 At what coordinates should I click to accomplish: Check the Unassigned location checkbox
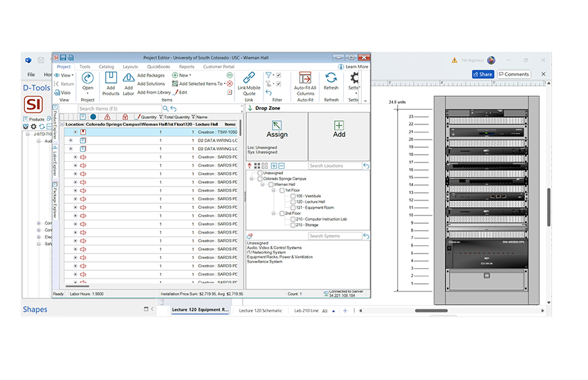(x=260, y=173)
